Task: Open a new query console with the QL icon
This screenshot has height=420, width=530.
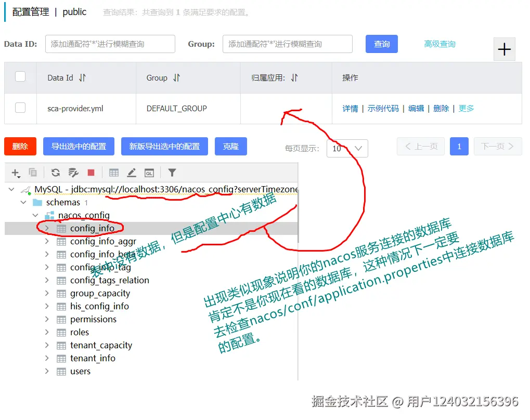Action: [149, 172]
